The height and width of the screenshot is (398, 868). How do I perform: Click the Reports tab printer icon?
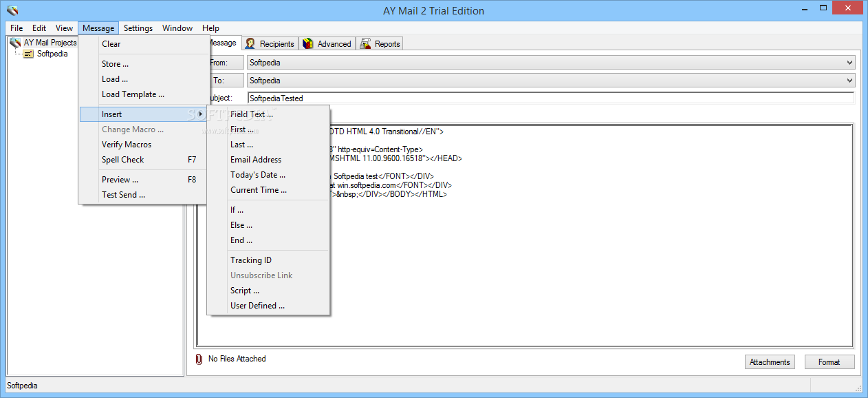coord(366,43)
